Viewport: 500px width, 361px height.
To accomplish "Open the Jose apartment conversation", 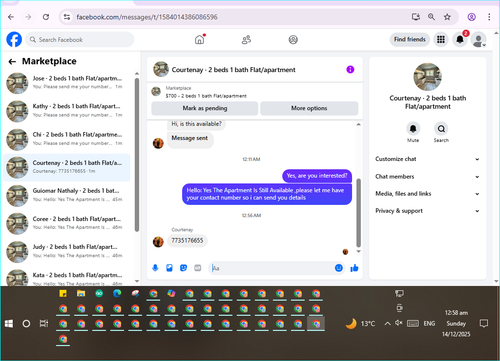I will (67, 83).
